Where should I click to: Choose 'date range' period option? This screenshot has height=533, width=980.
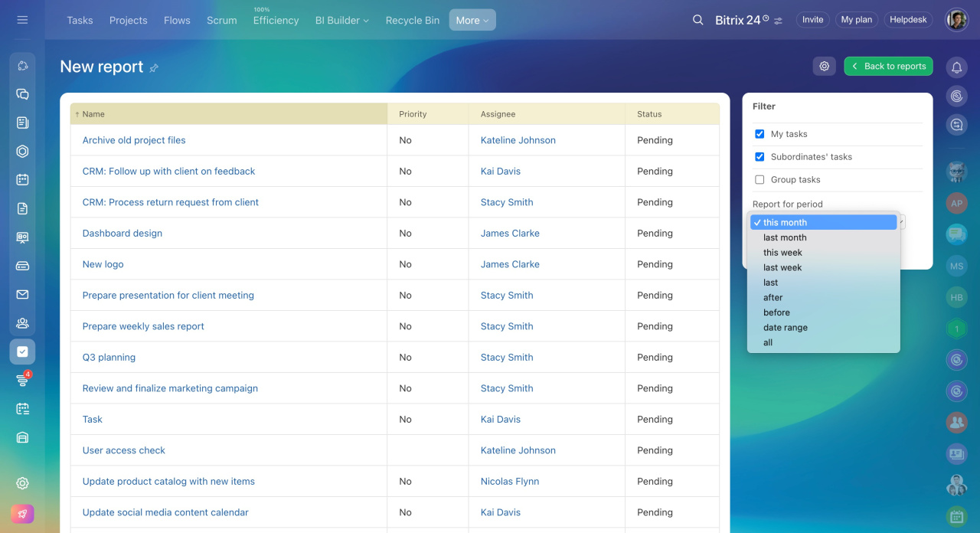[785, 328]
